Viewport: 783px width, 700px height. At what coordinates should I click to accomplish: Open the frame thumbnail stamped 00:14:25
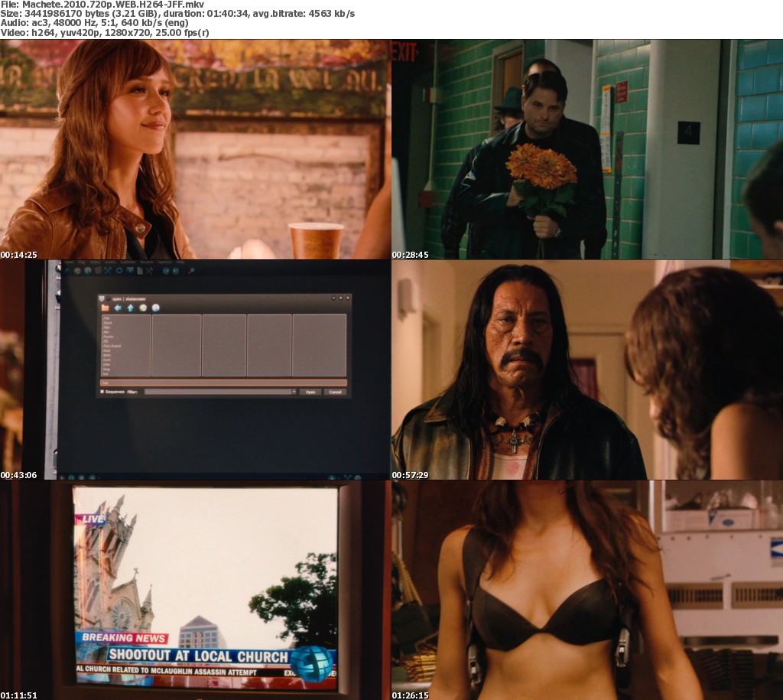[195, 149]
